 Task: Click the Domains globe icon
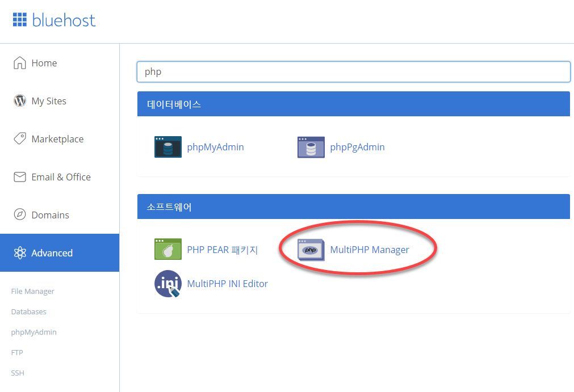(x=20, y=214)
